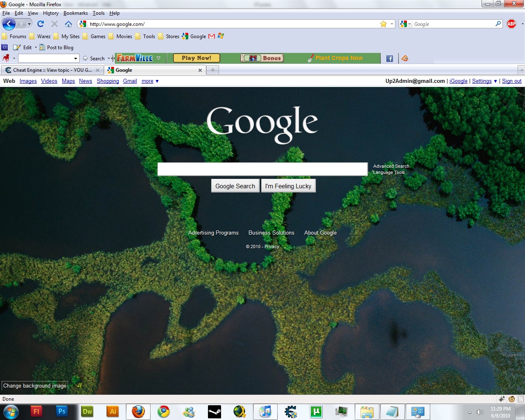Open FarmVille toolbar dropdown arrow
Viewport: 525px width, 420px height.
point(158,58)
